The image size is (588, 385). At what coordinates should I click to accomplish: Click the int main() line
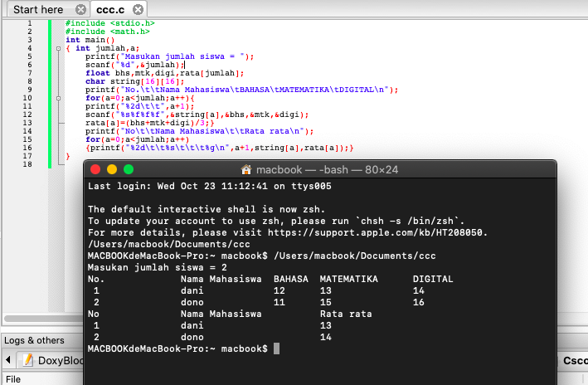(x=90, y=40)
